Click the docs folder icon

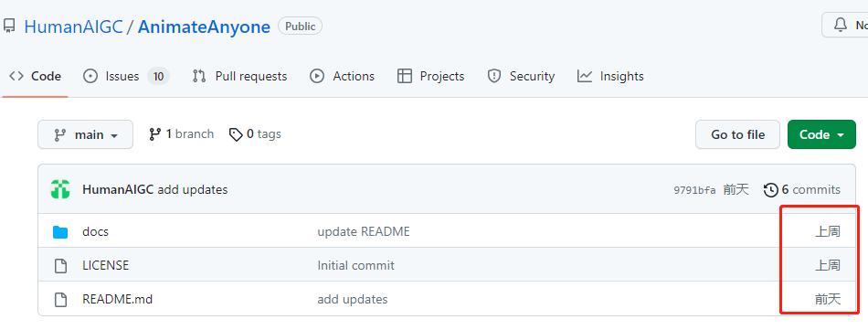point(59,232)
